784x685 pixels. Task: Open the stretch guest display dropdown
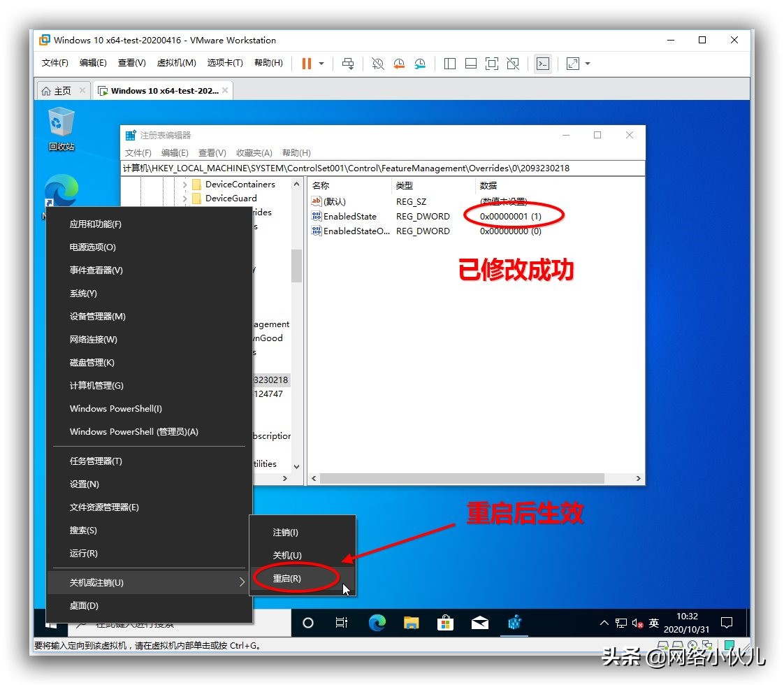587,64
